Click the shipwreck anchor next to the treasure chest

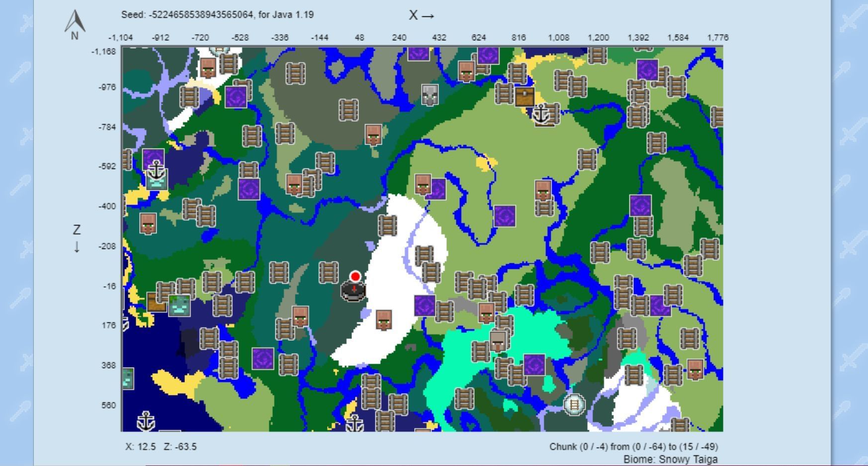click(541, 114)
